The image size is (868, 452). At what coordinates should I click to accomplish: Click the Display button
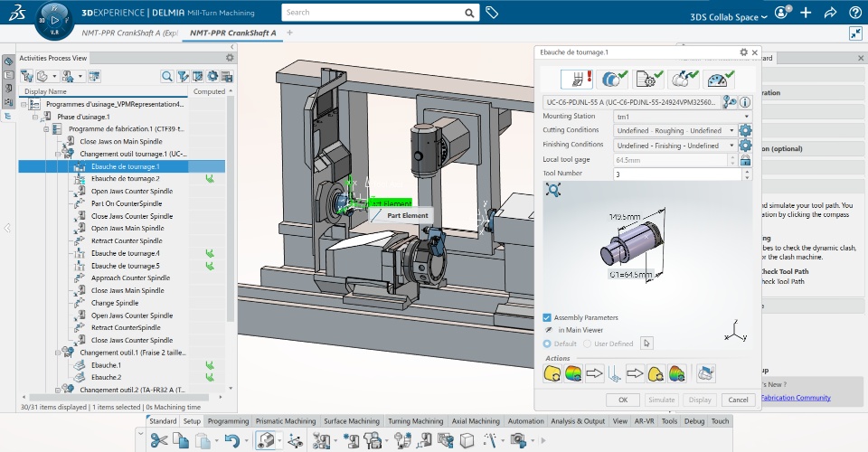tap(700, 400)
